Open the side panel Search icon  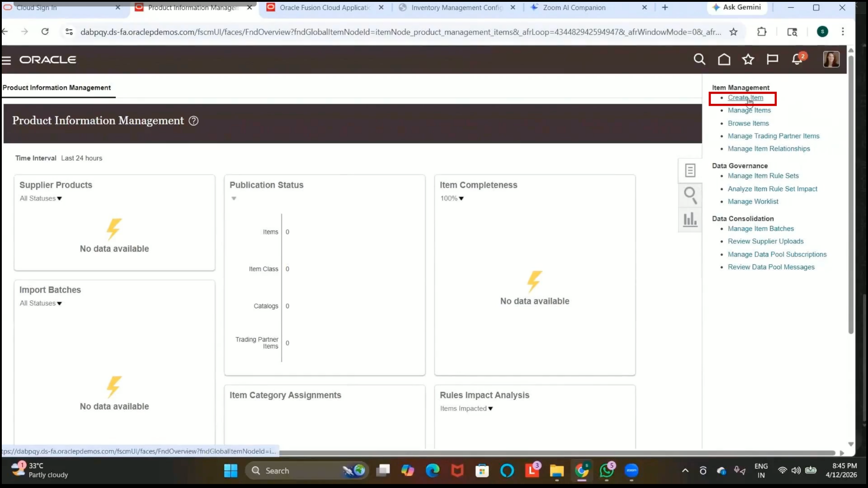tap(690, 195)
